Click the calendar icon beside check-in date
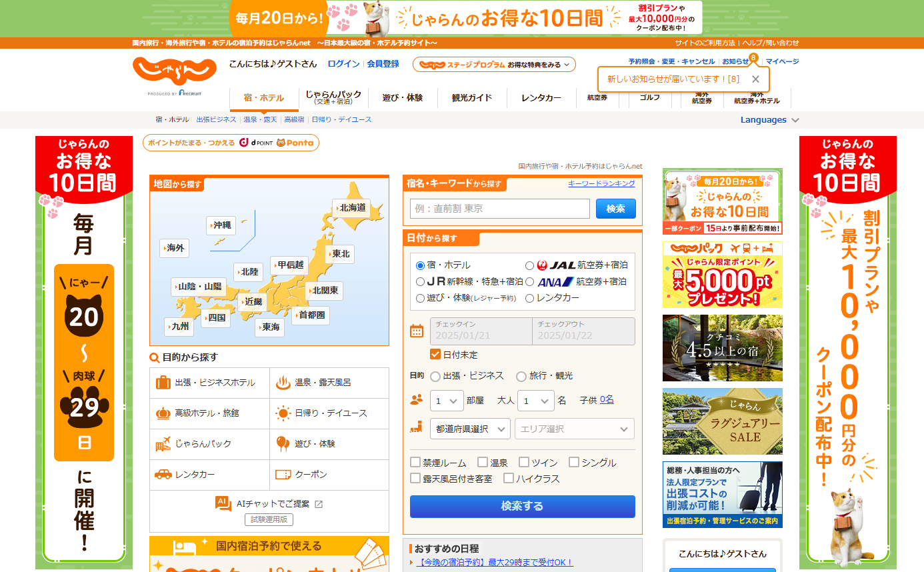Viewport: 924px width, 572px height. click(417, 331)
